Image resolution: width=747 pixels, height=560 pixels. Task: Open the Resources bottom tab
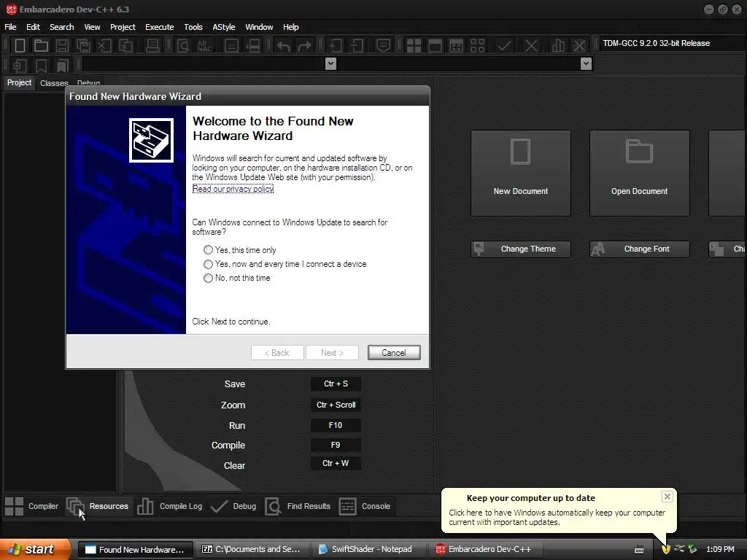click(98, 506)
